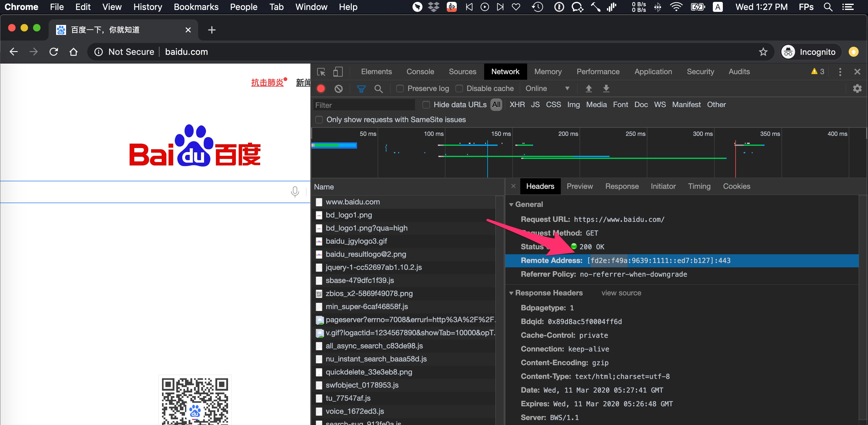Open macOS Notification Center icon
The image size is (868, 425).
click(x=848, y=7)
